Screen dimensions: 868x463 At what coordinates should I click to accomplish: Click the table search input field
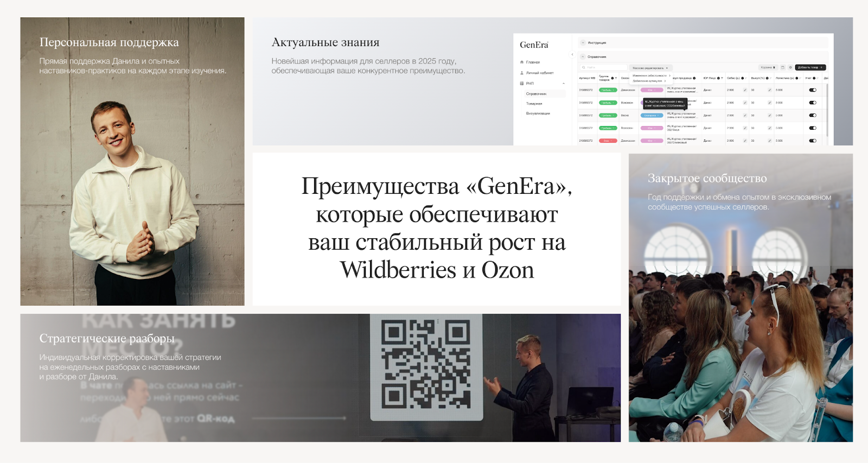[603, 67]
